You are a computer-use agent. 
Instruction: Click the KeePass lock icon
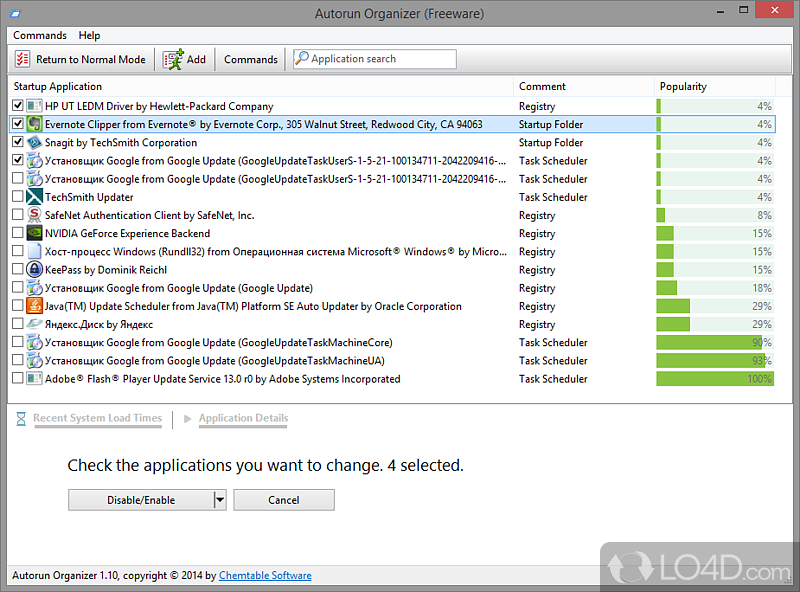point(35,270)
